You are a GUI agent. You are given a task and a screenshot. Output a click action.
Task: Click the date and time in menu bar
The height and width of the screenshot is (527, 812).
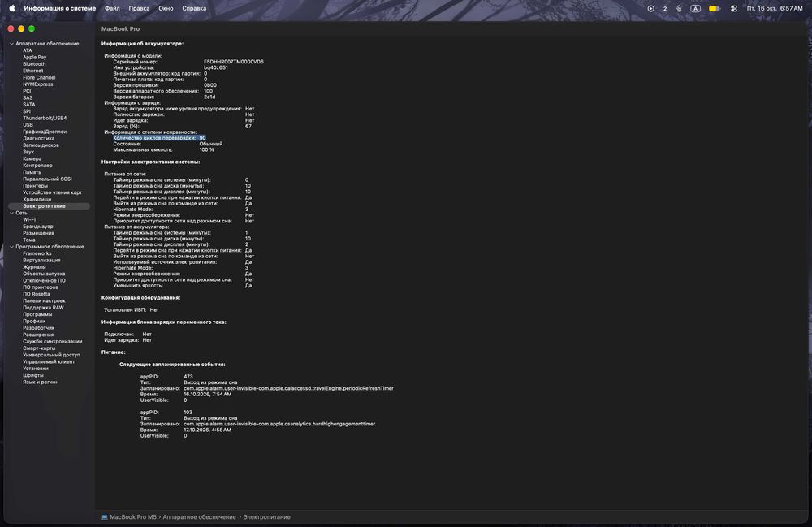[x=774, y=8]
